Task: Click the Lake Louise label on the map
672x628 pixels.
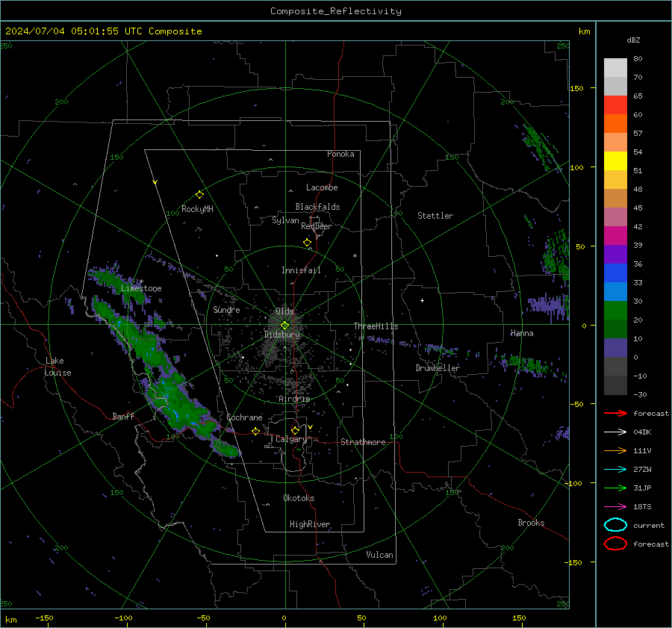Action: click(58, 367)
